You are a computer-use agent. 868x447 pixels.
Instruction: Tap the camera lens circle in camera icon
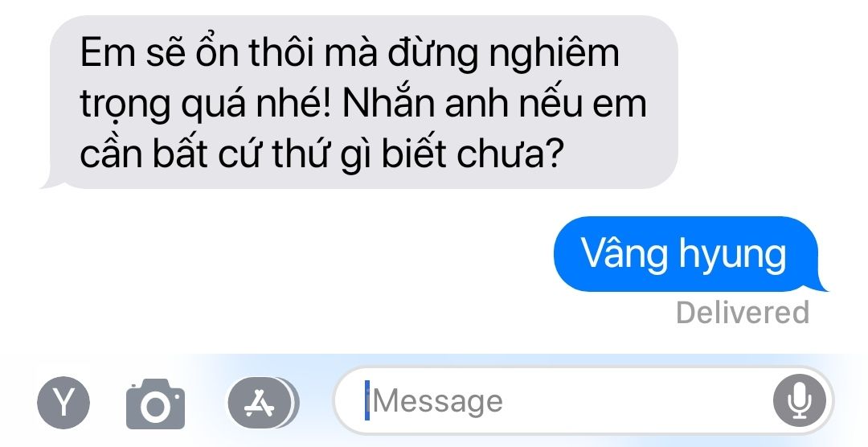click(155, 408)
